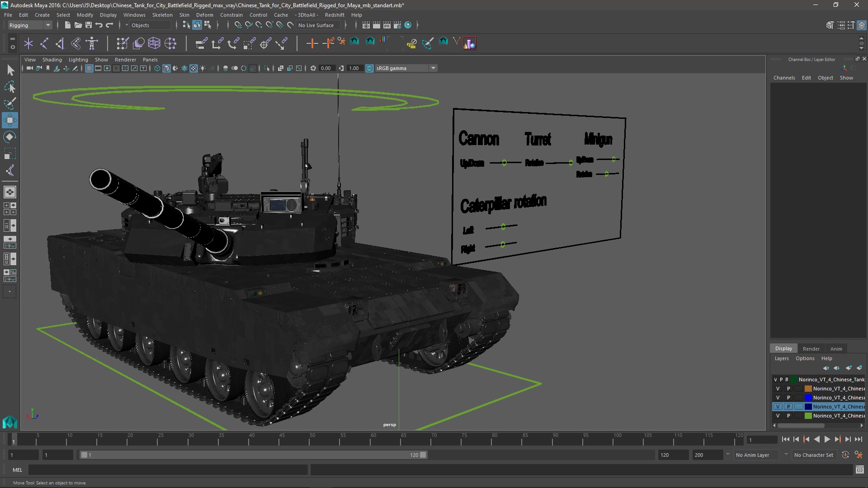Click the Create Joints shelf icon
868x488 pixels.
tap(44, 43)
